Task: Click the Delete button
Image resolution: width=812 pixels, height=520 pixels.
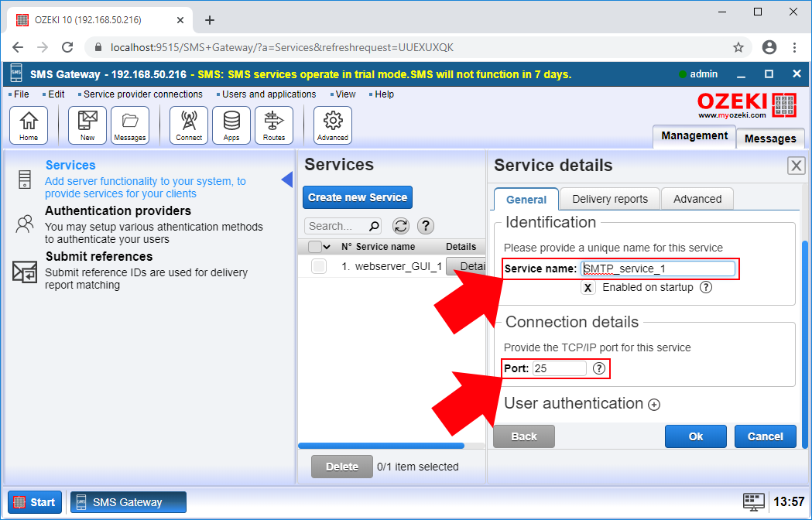Action: [342, 467]
